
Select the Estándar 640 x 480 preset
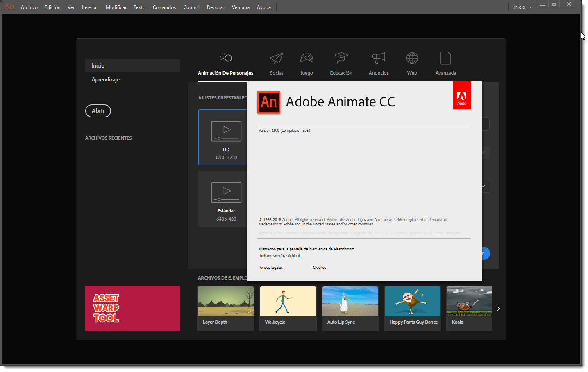pyautogui.click(x=223, y=198)
